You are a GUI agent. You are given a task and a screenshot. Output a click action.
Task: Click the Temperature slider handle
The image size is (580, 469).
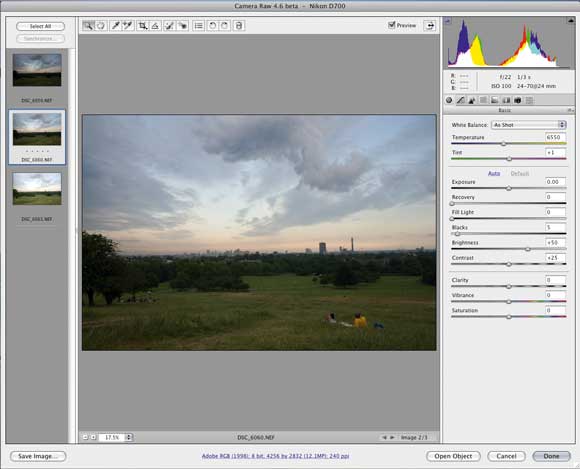click(x=503, y=144)
